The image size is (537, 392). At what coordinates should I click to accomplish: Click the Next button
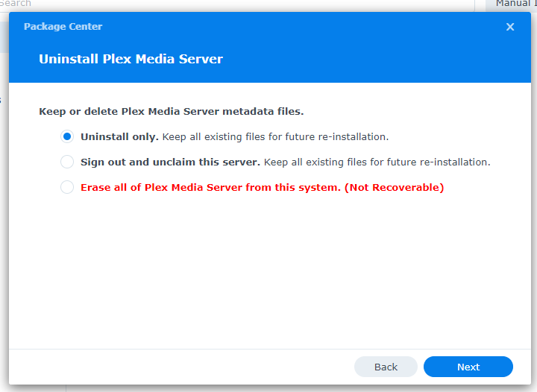468,367
